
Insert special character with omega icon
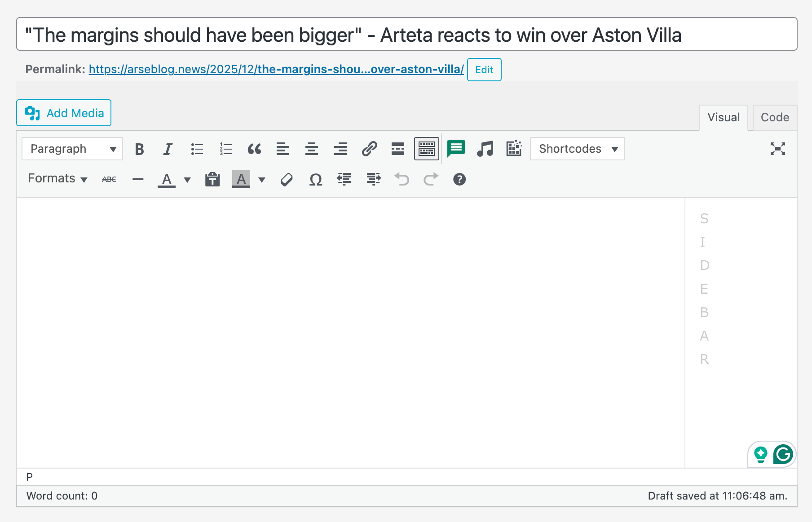click(316, 180)
